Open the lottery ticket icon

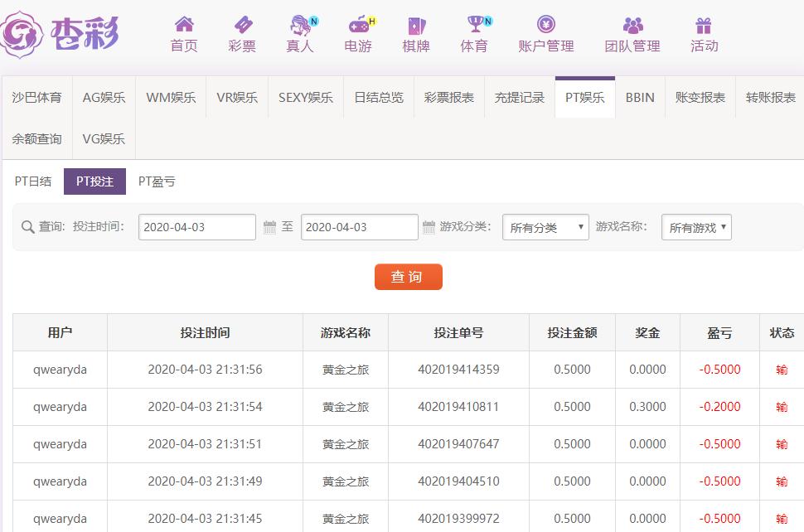coord(242,25)
